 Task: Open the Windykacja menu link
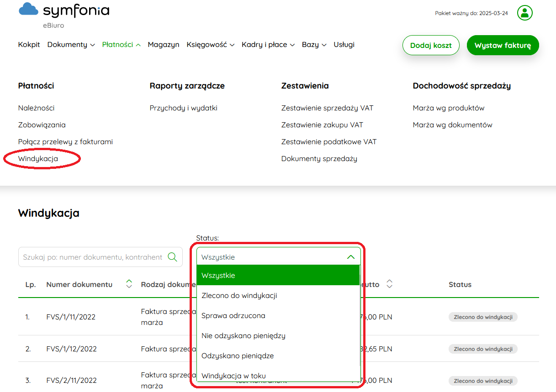[38, 159]
